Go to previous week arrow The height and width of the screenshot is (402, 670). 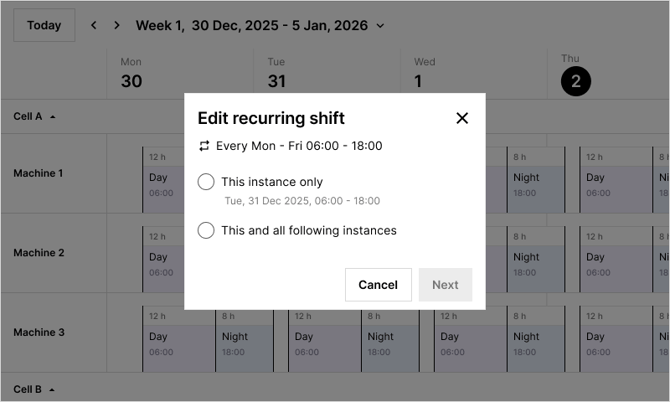[94, 25]
